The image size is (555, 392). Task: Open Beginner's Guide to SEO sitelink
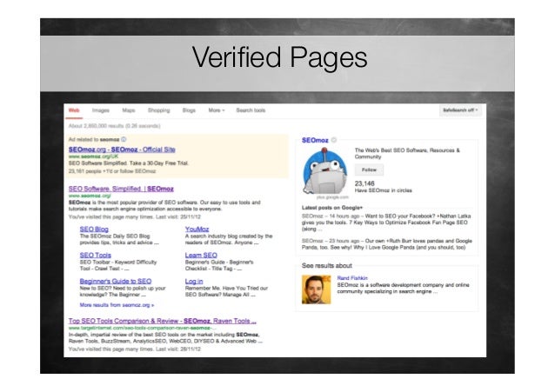point(116,282)
